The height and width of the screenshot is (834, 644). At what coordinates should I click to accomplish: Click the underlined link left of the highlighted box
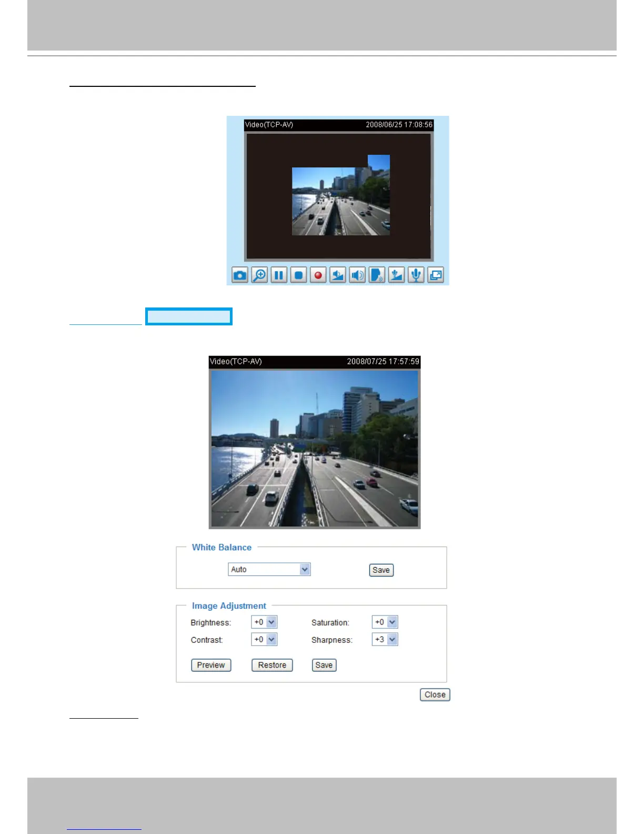(x=106, y=319)
